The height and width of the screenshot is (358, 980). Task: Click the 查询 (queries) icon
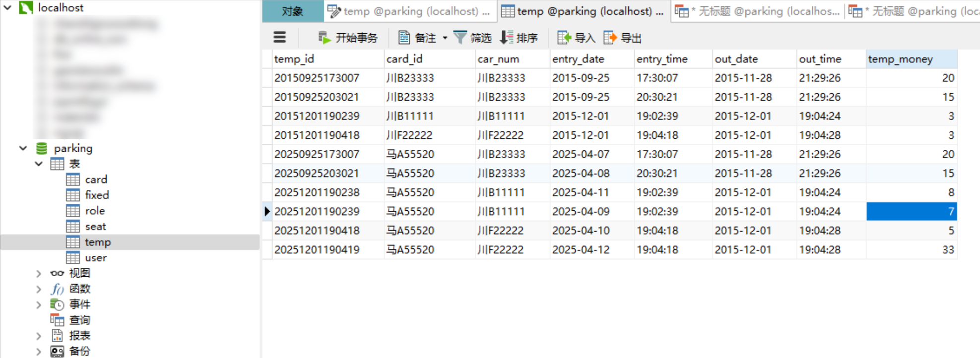tap(57, 320)
